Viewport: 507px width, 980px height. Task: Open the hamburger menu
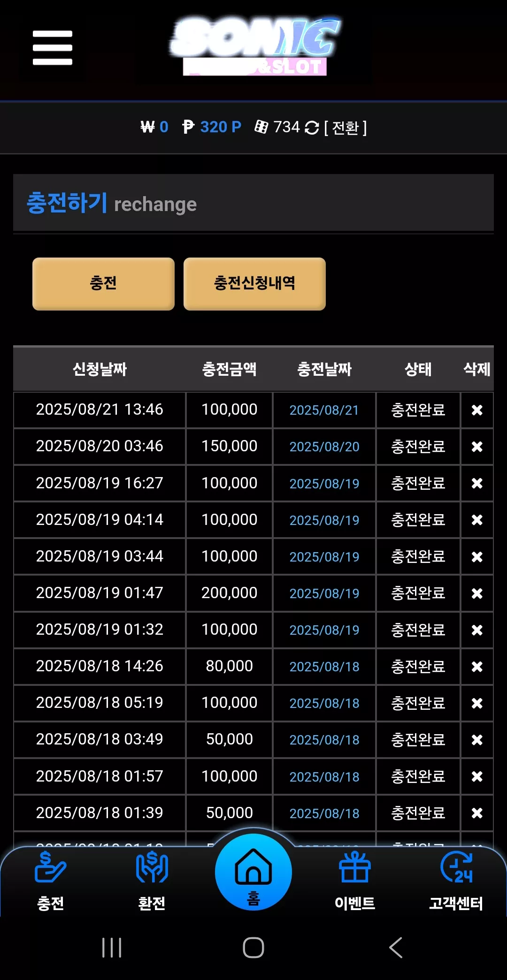52,48
